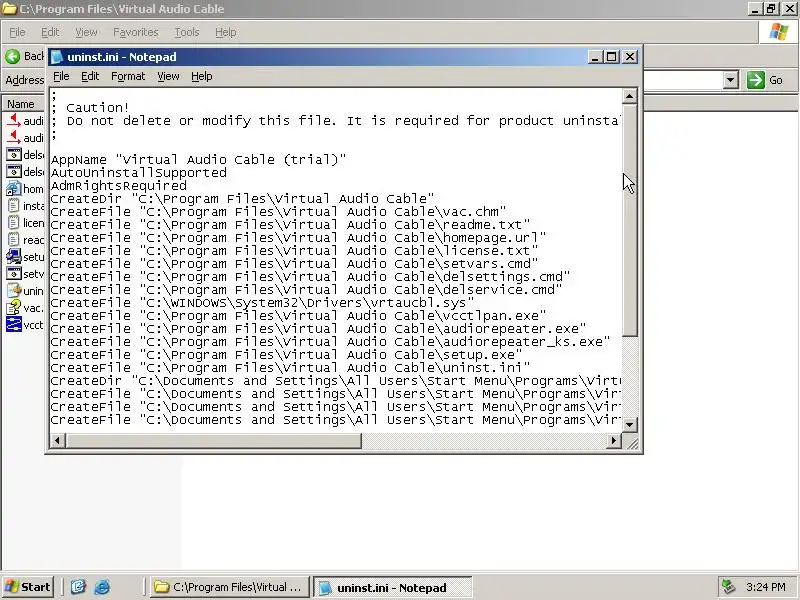Select the licen text file icon
Viewport: 800px width, 600px height.
14,223
